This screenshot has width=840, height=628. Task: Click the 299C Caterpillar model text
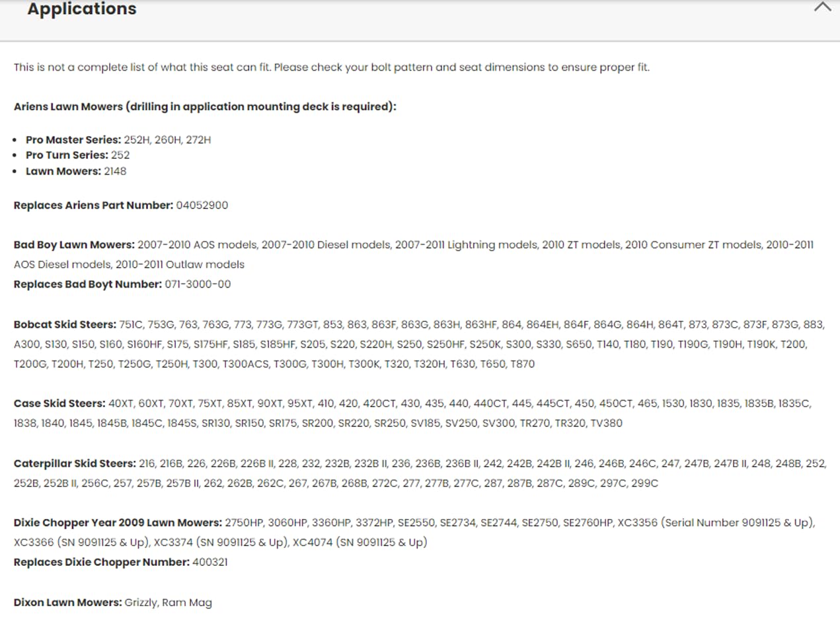coord(645,483)
